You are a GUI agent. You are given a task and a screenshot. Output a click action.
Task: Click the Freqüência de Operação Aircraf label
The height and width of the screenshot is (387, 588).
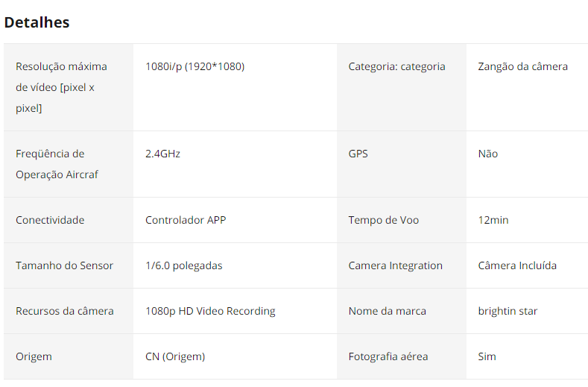[x=57, y=164]
